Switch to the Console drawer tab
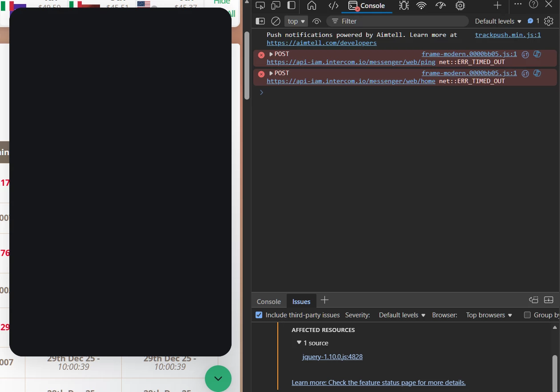Viewport: 560px width, 392px height. pos(268,301)
